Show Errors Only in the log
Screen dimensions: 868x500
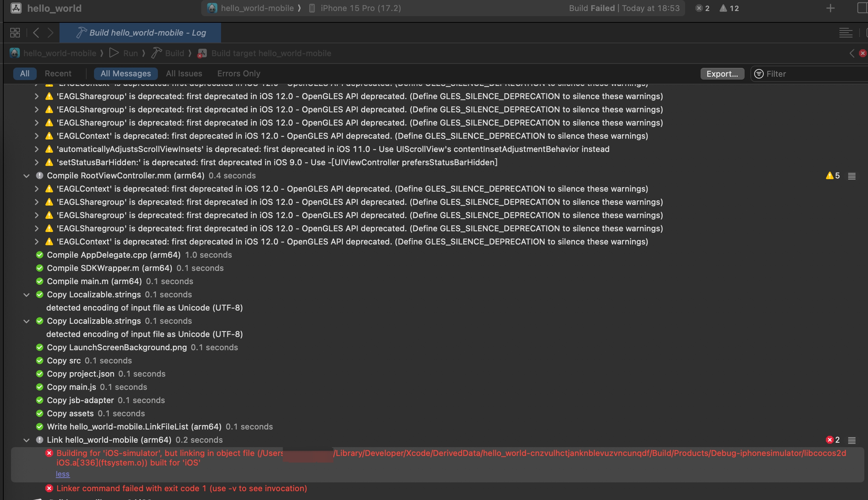click(x=239, y=73)
